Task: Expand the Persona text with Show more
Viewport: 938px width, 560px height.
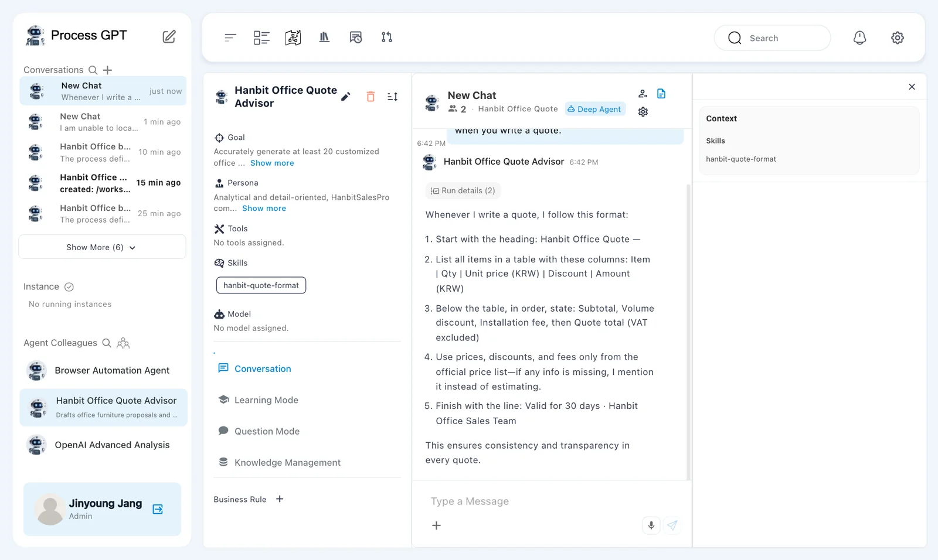Action: point(264,209)
